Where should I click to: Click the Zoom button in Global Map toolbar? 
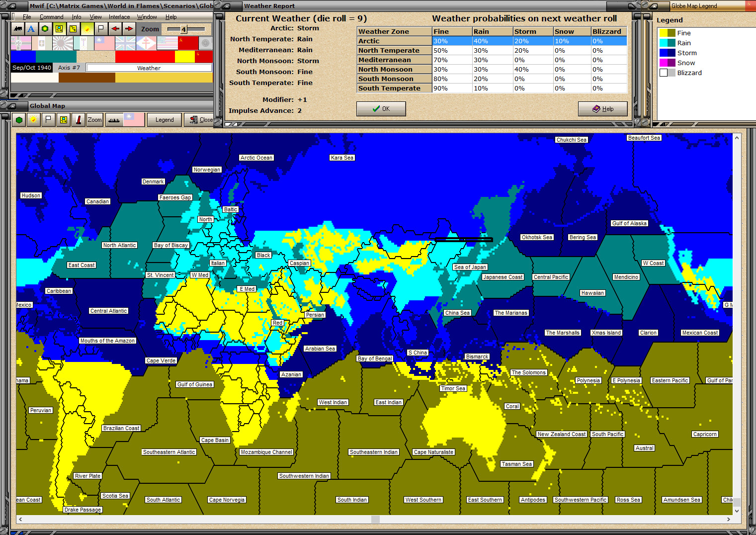pyautogui.click(x=94, y=120)
